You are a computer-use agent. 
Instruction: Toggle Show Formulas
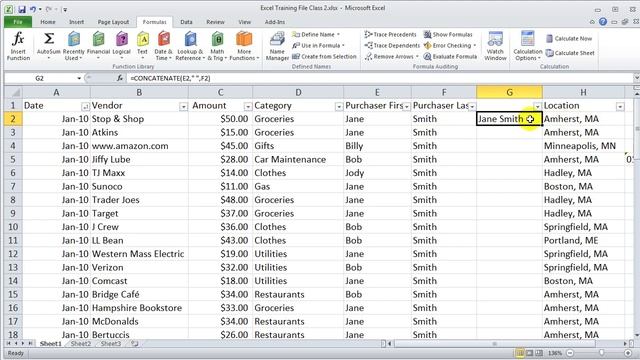tap(448, 35)
